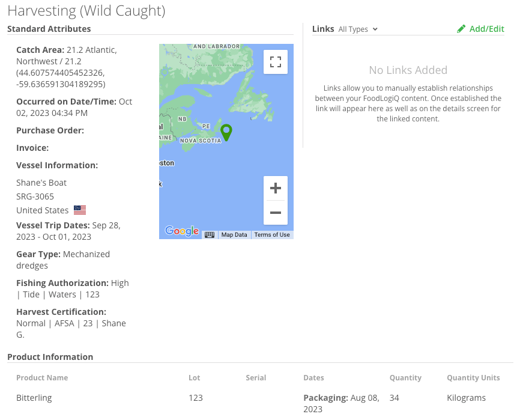Click the Purchase Order label

tap(50, 130)
